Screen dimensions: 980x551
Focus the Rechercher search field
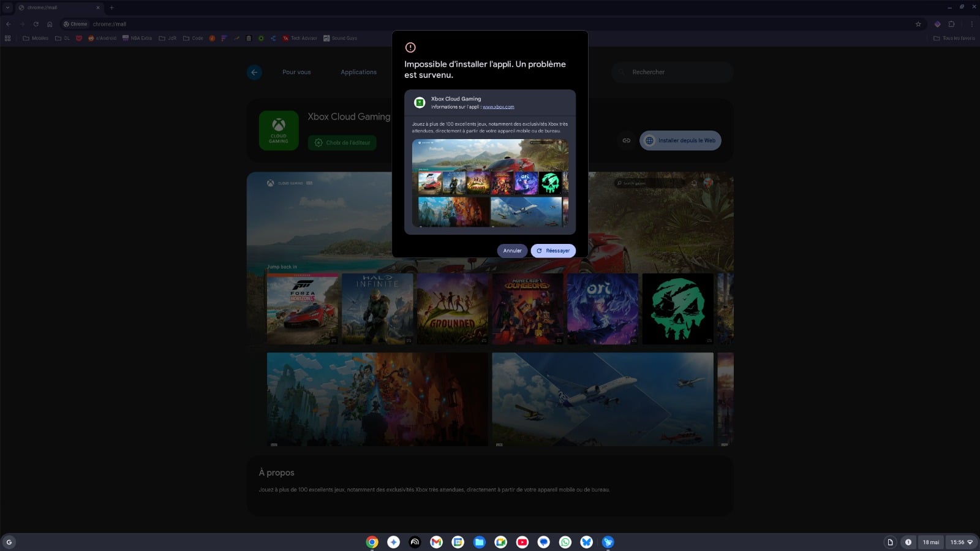tap(672, 72)
